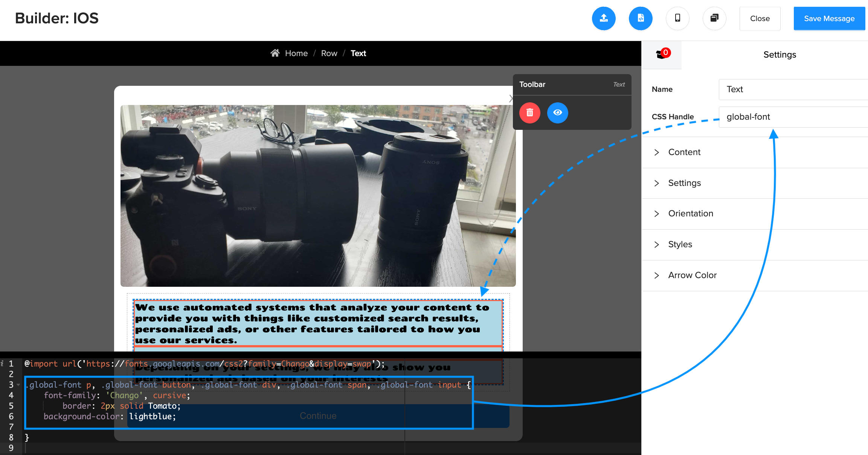
Task: Click the mobile device preview icon
Action: [x=677, y=18]
